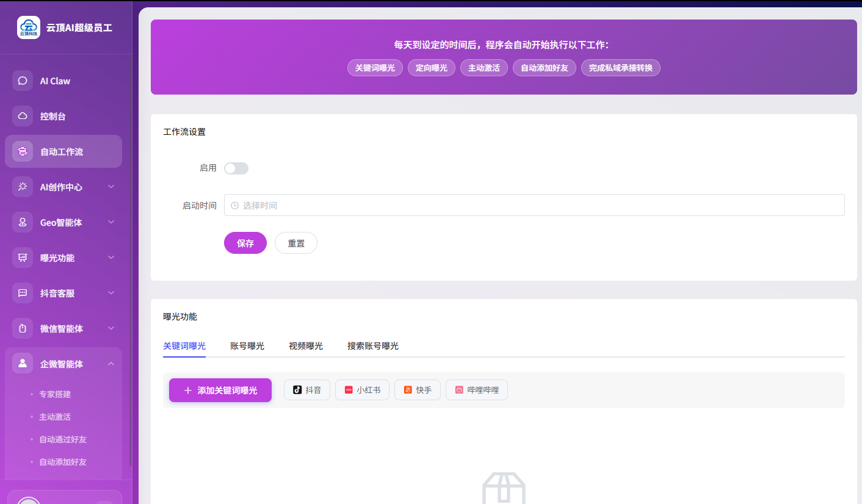Open 专家搭建 submenu item
This screenshot has height=504, width=862.
point(55,394)
